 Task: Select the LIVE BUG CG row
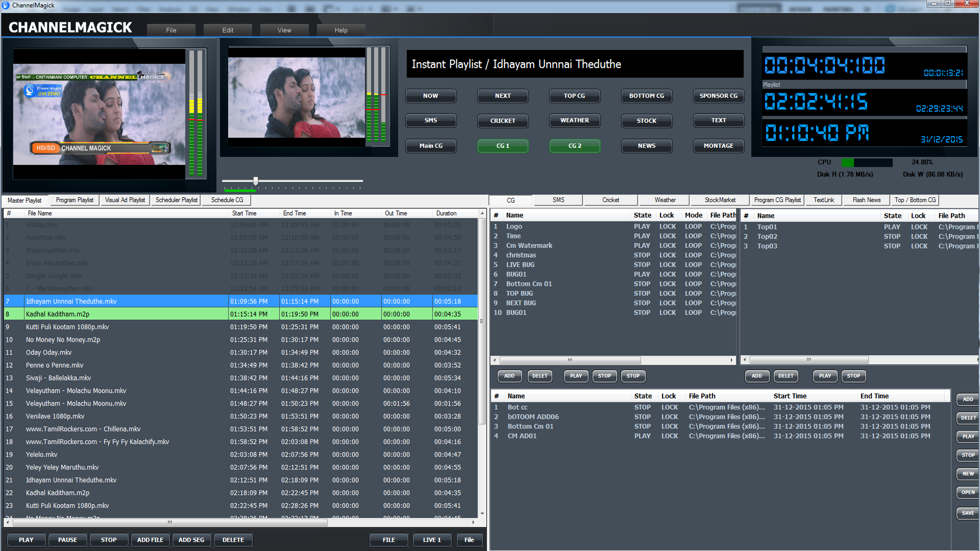613,265
